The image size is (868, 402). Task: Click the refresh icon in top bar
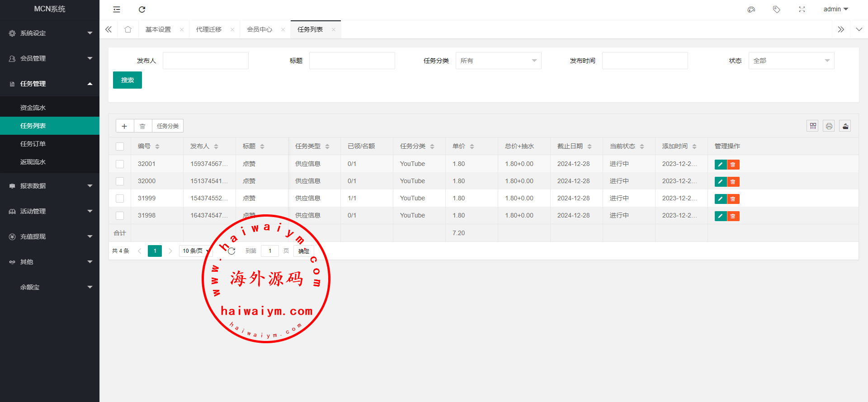tap(142, 9)
